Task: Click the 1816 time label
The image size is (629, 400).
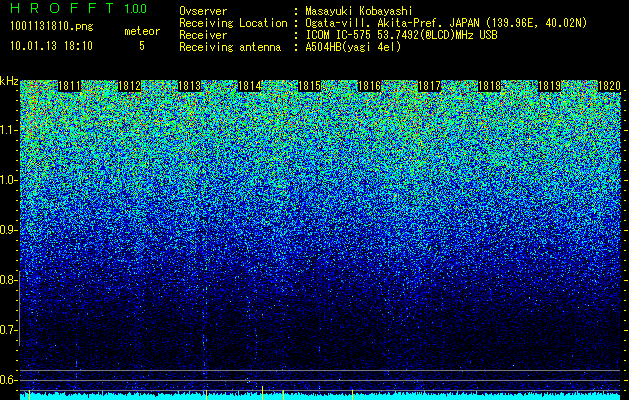Action: pos(369,86)
